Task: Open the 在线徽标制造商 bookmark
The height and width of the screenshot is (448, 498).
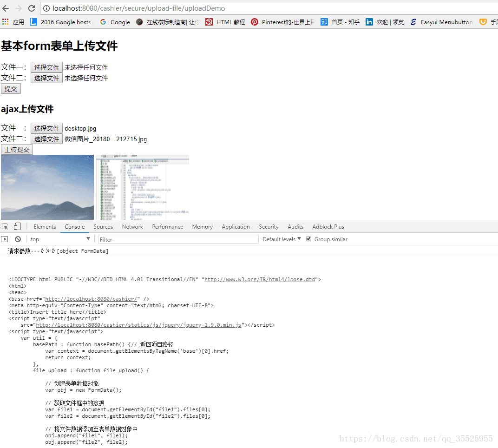Action: tap(167, 22)
